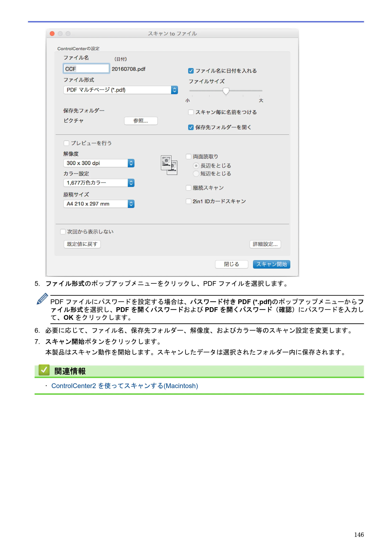Open ControlCenter2 を使ってスキャンする(Macintosh) link

tap(125, 386)
